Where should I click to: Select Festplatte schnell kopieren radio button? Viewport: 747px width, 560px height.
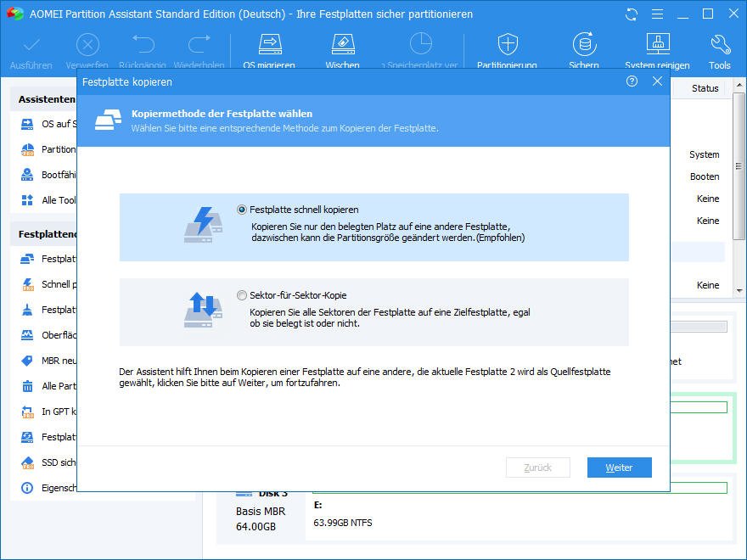(x=242, y=210)
